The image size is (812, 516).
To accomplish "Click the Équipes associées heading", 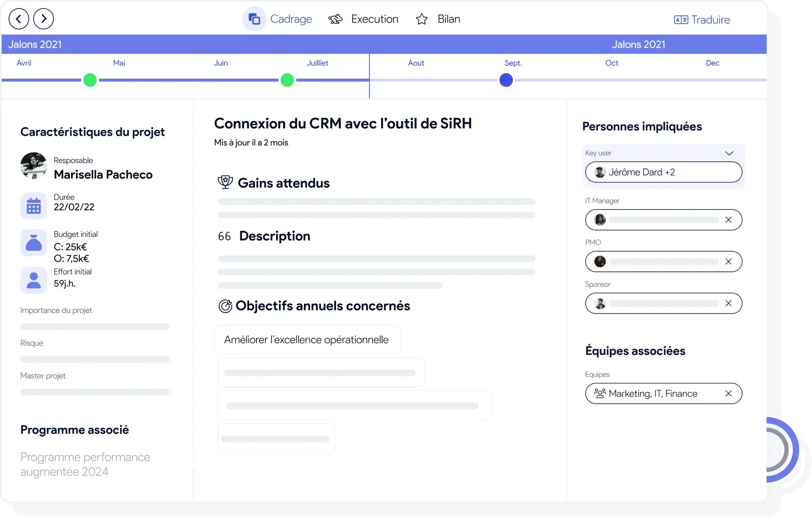I will (635, 351).
